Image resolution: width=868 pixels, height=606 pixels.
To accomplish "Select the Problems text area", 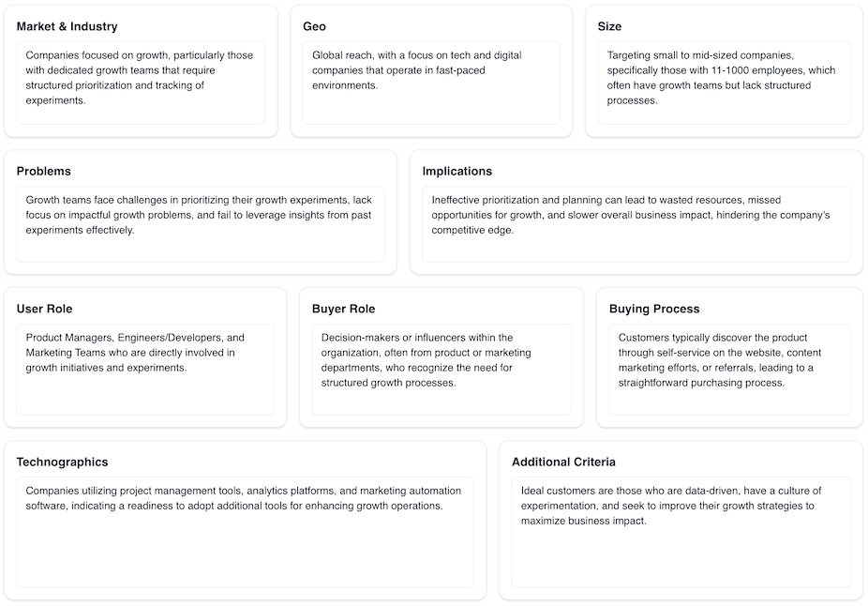I will [201, 224].
